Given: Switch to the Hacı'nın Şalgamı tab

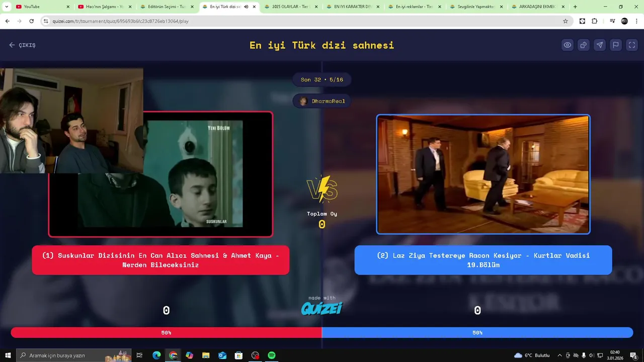Looking at the screenshot, I should coord(104,7).
